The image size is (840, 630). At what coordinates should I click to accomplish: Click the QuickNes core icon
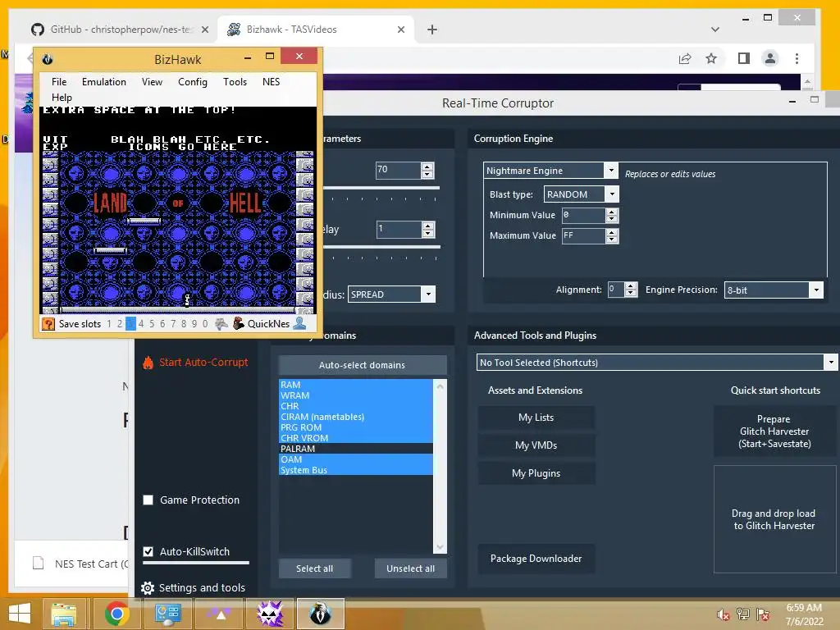(239, 323)
